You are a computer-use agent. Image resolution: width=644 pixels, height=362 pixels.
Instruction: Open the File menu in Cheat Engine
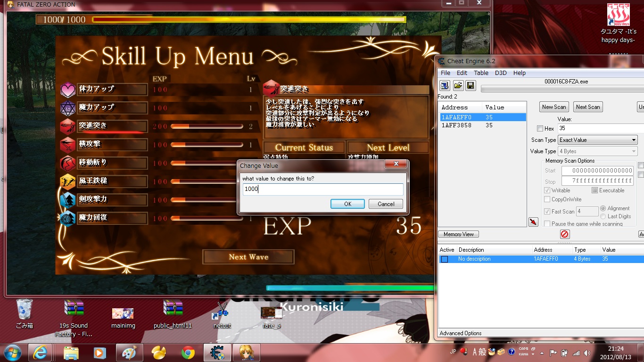pyautogui.click(x=446, y=73)
